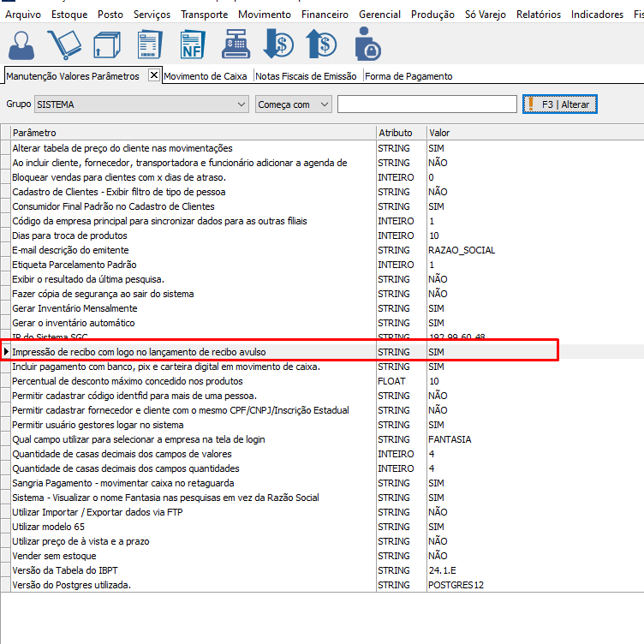644x644 pixels.
Task: Click the user with padlock icon
Action: [367, 45]
